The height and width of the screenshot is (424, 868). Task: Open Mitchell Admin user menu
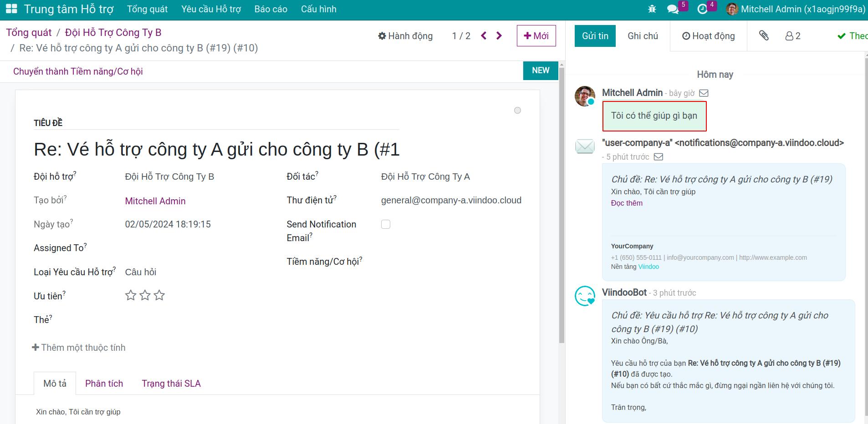(x=796, y=9)
